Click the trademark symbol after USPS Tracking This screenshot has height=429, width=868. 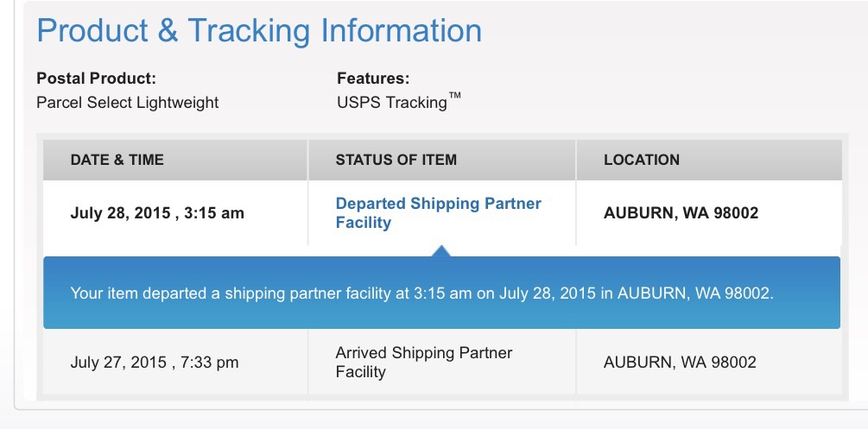[x=454, y=96]
